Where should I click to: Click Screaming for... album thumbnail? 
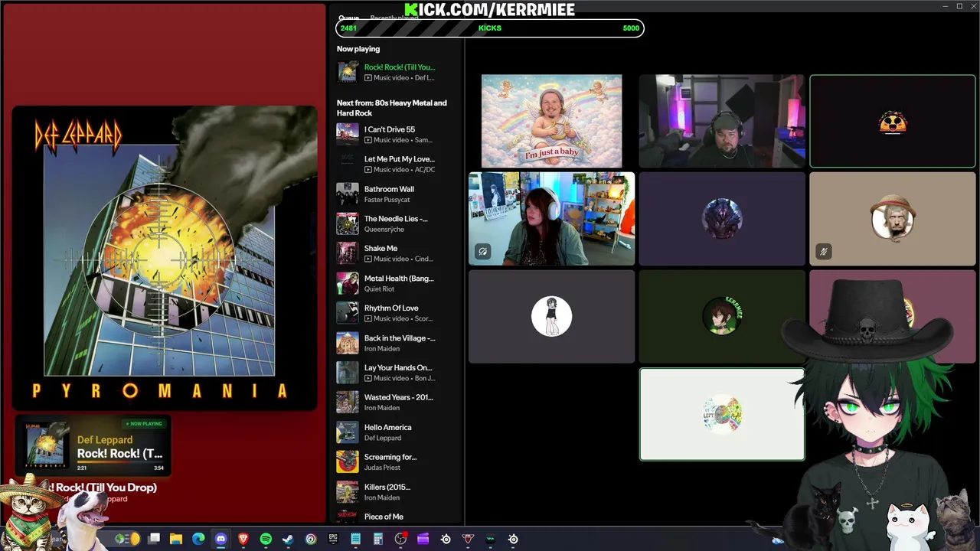pyautogui.click(x=348, y=462)
